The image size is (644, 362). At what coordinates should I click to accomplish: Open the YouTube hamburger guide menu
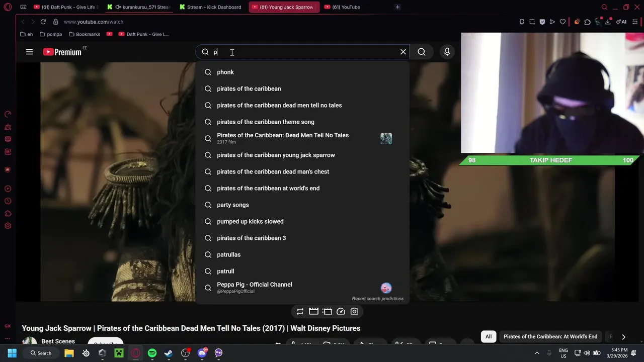point(29,52)
